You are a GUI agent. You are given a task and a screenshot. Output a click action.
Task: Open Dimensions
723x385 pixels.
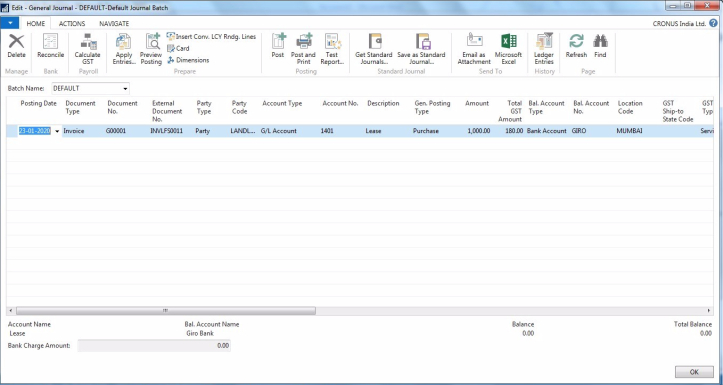(x=188, y=60)
